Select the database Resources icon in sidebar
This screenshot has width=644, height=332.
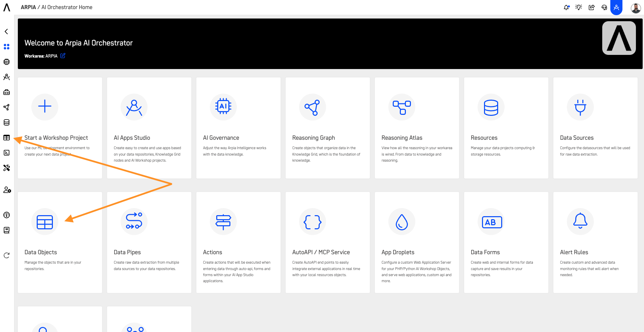coord(6,123)
